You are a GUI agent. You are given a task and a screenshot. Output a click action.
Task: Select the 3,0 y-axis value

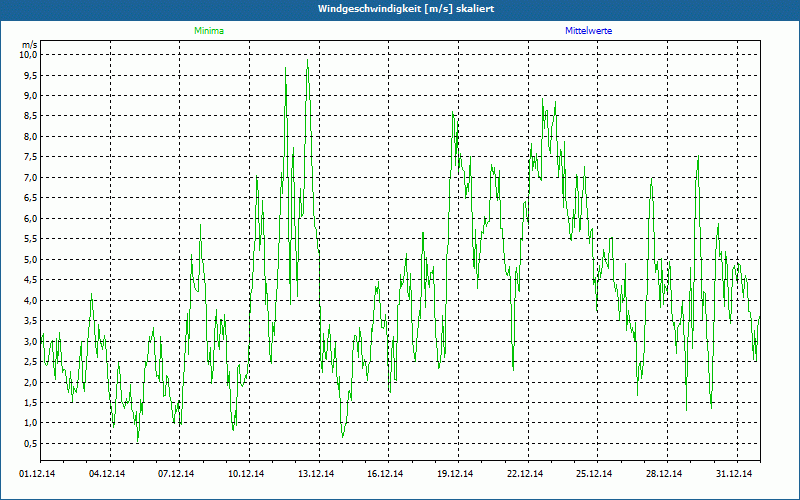coord(31,341)
